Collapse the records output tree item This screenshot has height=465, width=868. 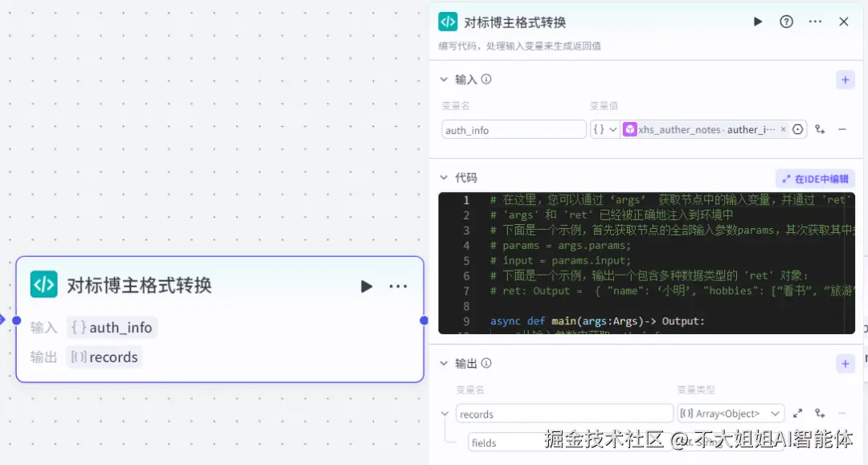(444, 413)
